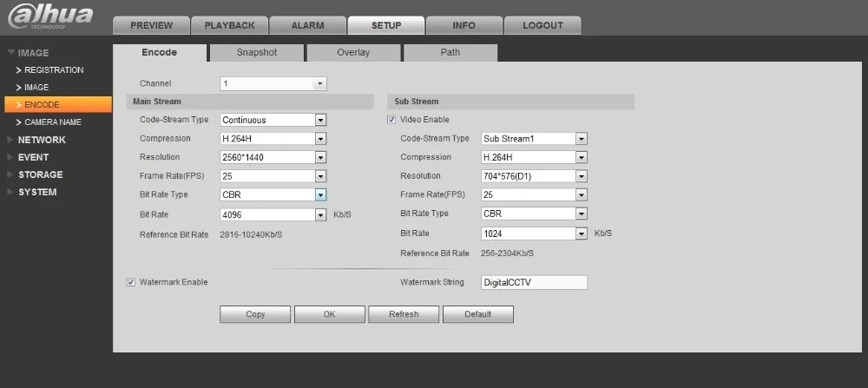Screen dimensions: 868x388
Task: Click the Watermark String input field
Action: tap(534, 282)
